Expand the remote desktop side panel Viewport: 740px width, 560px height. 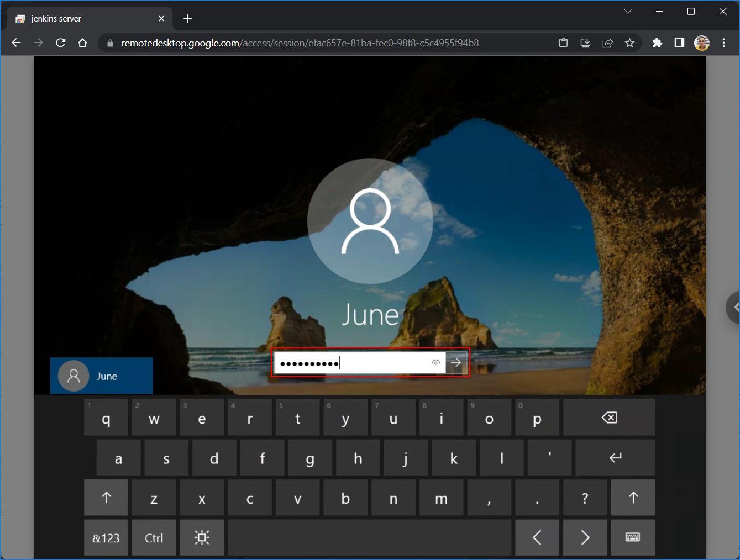(x=734, y=307)
